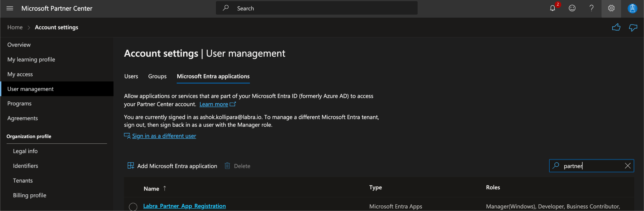The image size is (644, 211).
Task: Sort by the Name column header
Action: [151, 189]
